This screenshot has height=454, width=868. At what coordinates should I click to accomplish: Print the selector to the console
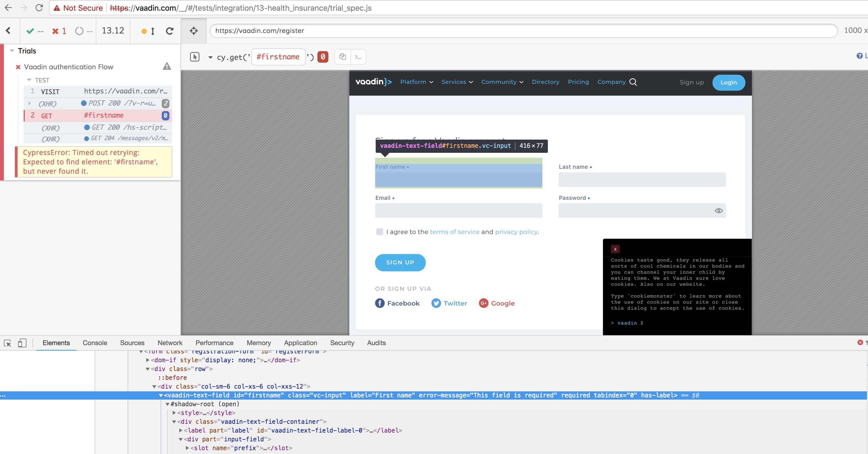point(358,57)
